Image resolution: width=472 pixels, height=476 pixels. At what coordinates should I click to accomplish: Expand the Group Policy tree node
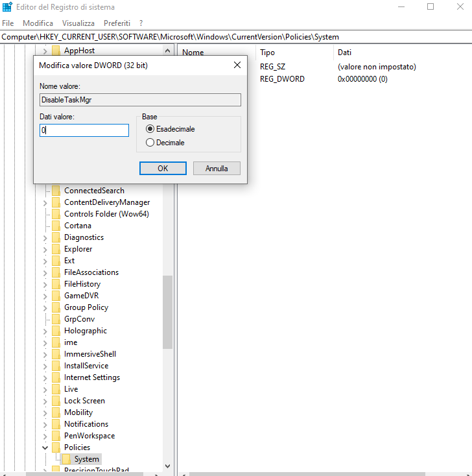[x=45, y=307]
